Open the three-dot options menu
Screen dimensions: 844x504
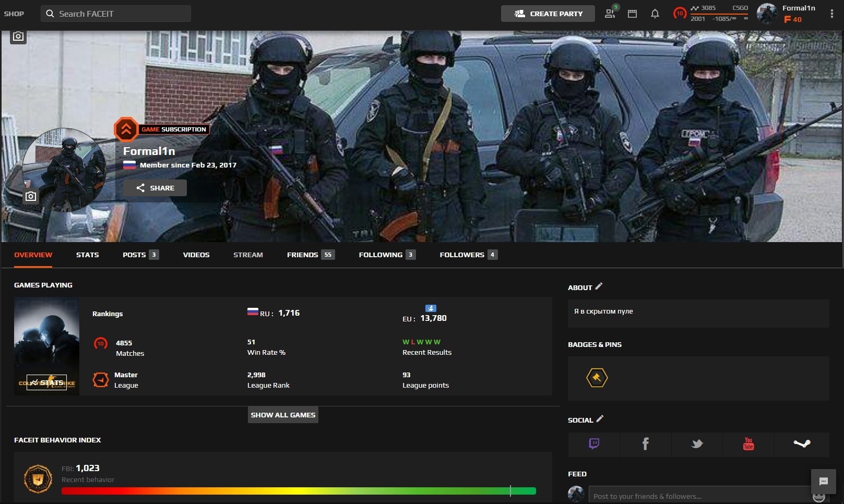pyautogui.click(x=831, y=14)
